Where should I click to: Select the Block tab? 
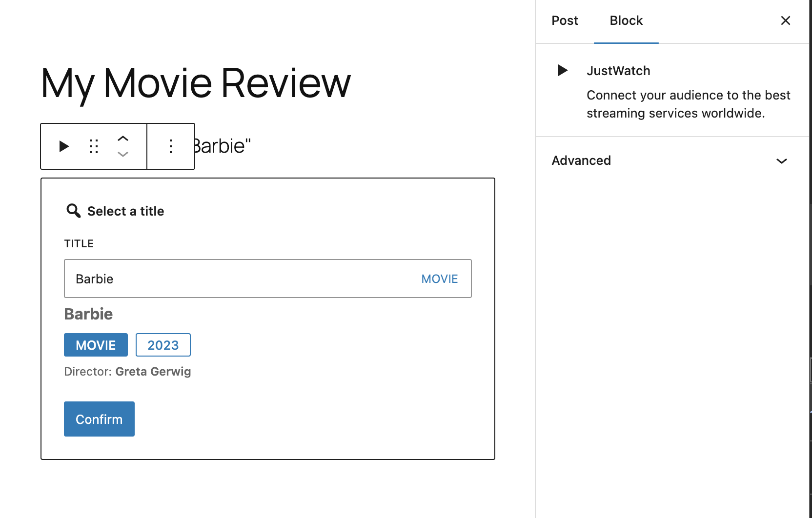pyautogui.click(x=626, y=20)
